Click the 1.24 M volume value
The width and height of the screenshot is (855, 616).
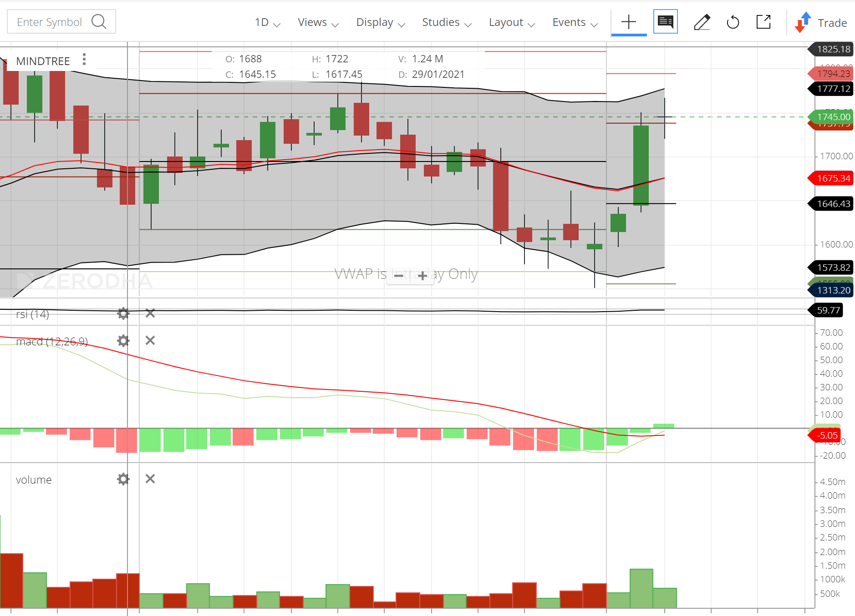pos(427,59)
